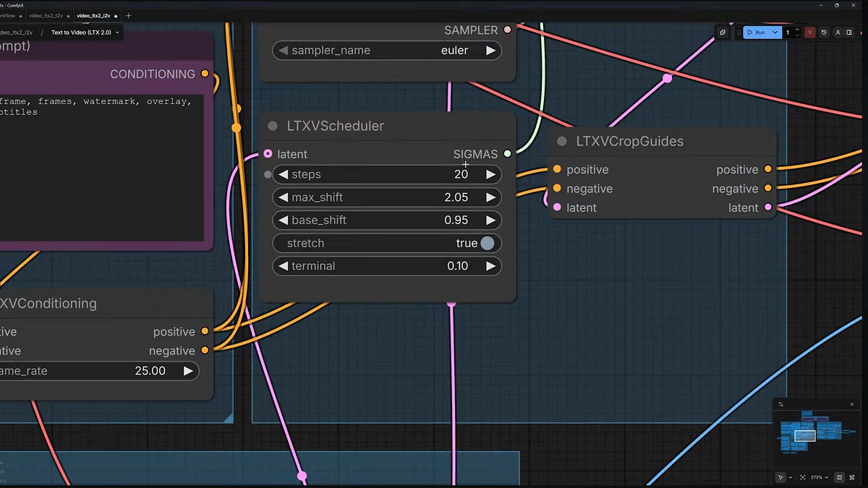
Task: Increase max_shift with right arrow
Action: [x=490, y=197]
